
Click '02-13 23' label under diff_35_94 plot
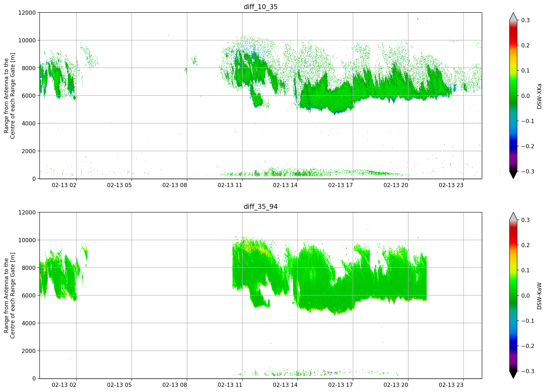point(451,385)
